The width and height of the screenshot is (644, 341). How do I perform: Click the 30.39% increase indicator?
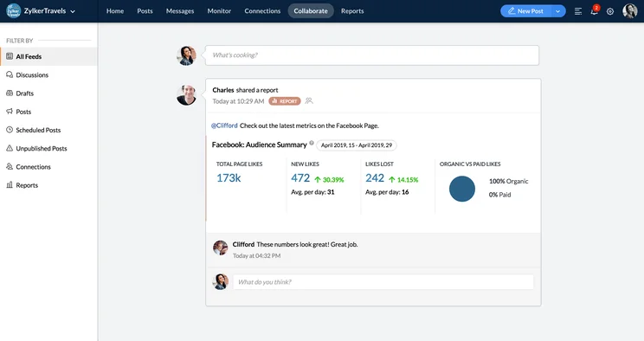click(x=329, y=180)
